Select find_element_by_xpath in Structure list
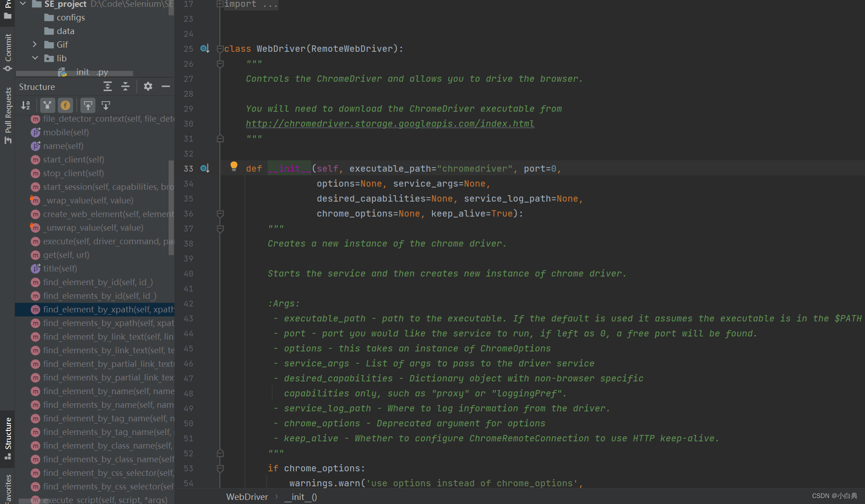 (x=94, y=309)
